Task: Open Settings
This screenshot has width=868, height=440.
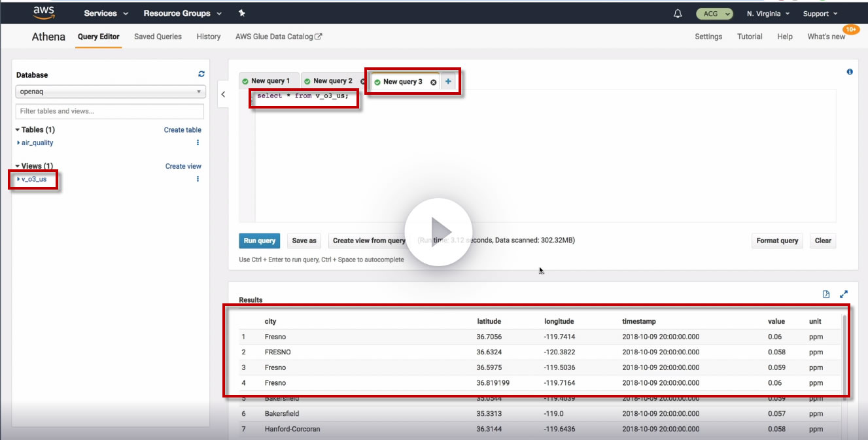Action: tap(708, 37)
